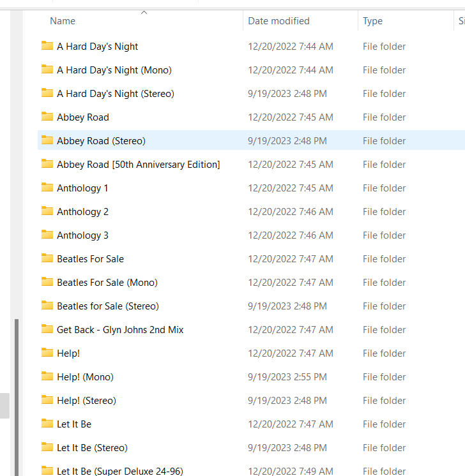Sort by the Date modified column

[x=278, y=21]
